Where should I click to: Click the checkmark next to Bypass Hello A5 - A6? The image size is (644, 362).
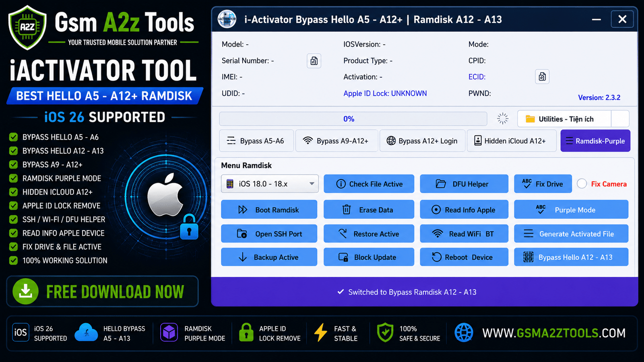[x=13, y=137]
